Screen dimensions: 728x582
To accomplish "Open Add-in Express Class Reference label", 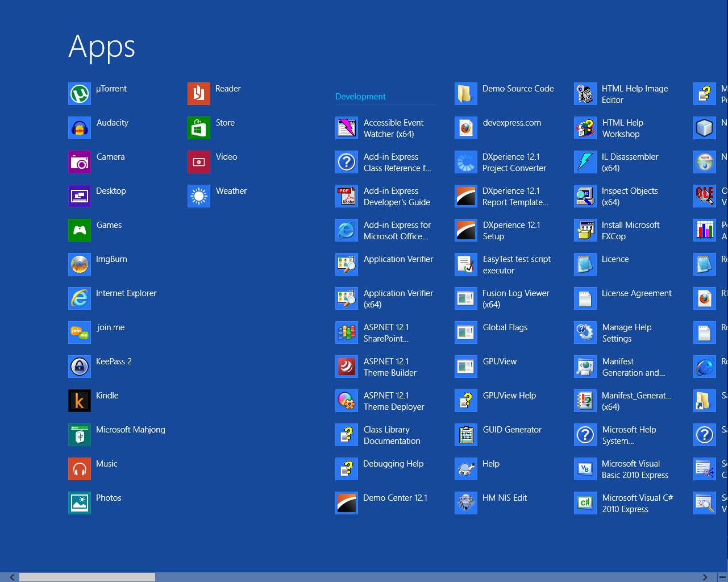I will pos(397,163).
